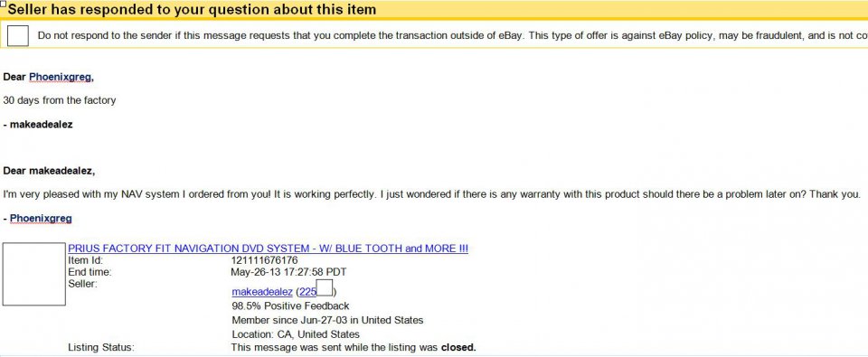Viewport: 868px width, 357px height.
Task: Click the bold 'closed.' listing status word
Action: tap(458, 348)
